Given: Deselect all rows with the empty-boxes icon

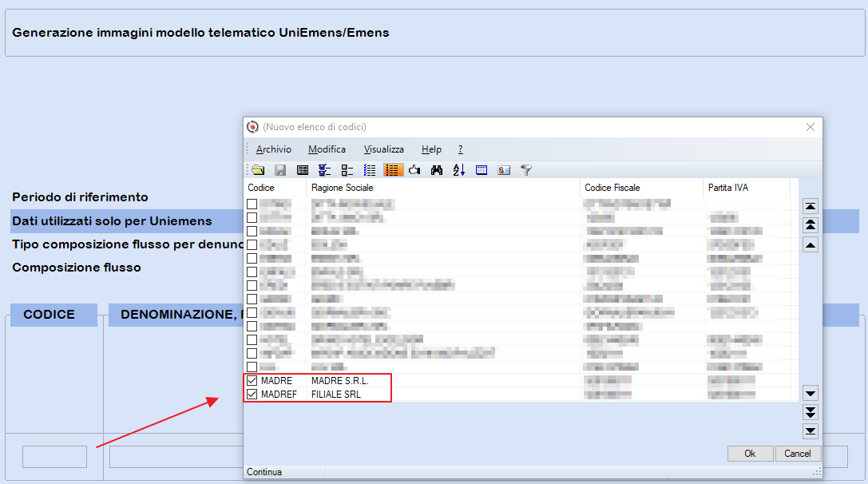Looking at the screenshot, I should [x=347, y=170].
